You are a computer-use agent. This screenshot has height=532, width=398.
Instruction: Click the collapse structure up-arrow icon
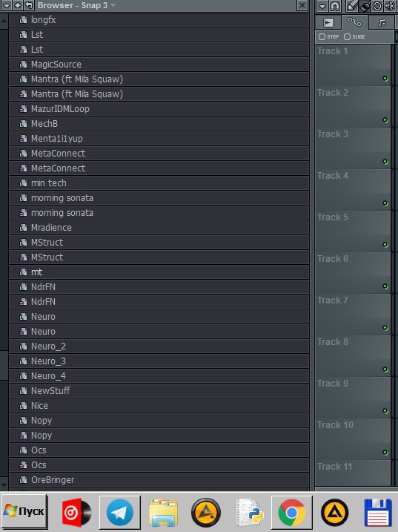click(18, 5)
